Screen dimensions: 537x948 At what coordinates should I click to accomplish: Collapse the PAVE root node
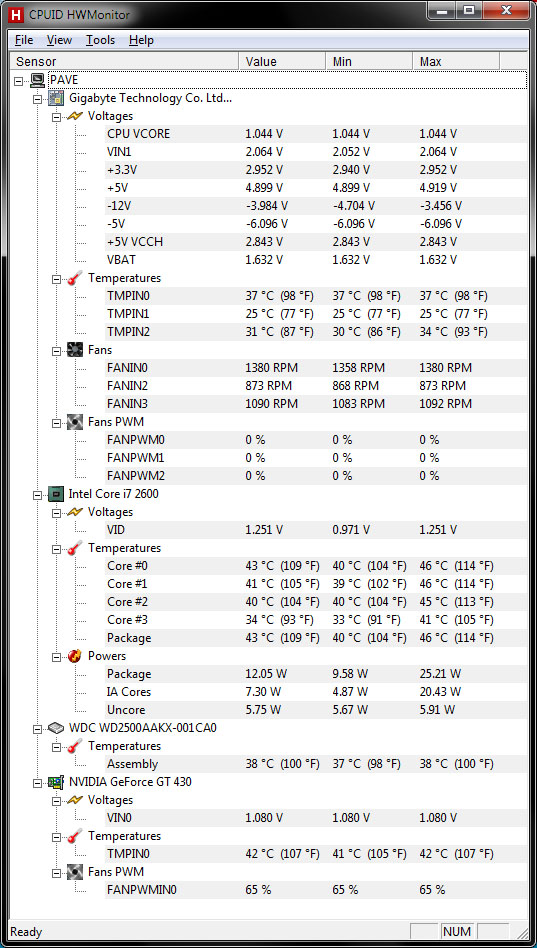pos(19,80)
